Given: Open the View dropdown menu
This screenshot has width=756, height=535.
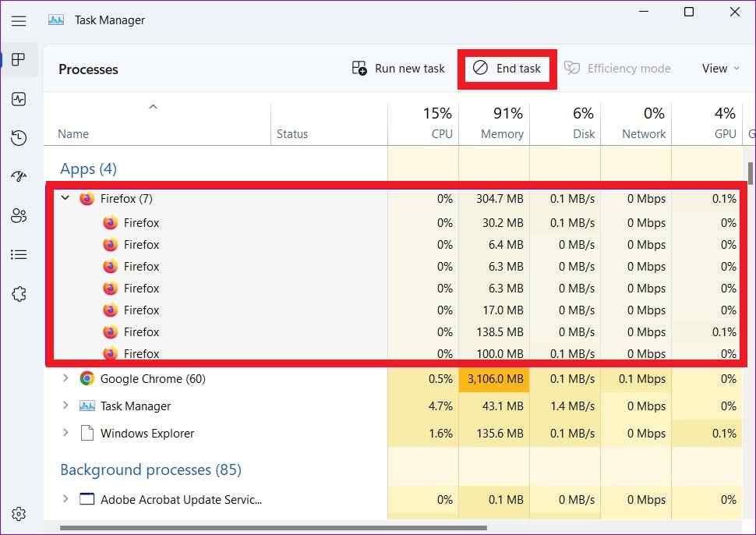Looking at the screenshot, I should tap(720, 69).
